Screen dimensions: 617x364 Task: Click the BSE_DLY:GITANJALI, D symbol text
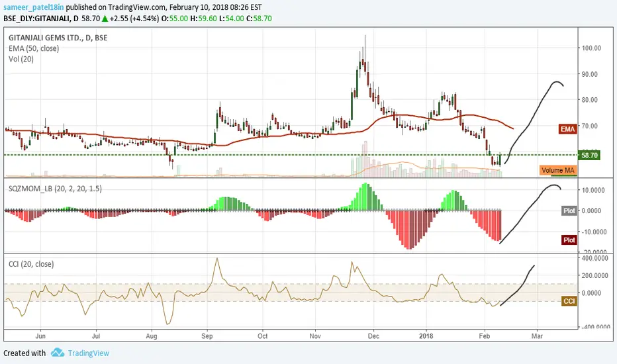[41, 18]
